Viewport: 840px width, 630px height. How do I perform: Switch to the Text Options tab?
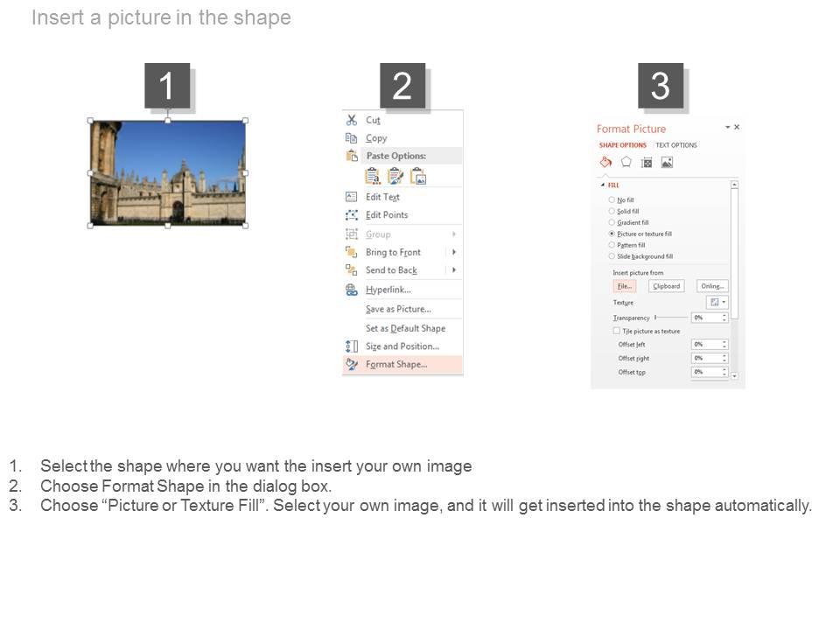[x=676, y=145]
